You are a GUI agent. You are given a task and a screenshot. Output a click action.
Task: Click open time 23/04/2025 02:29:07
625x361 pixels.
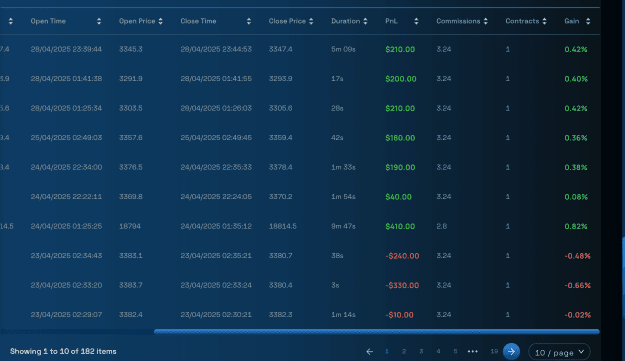click(66, 315)
